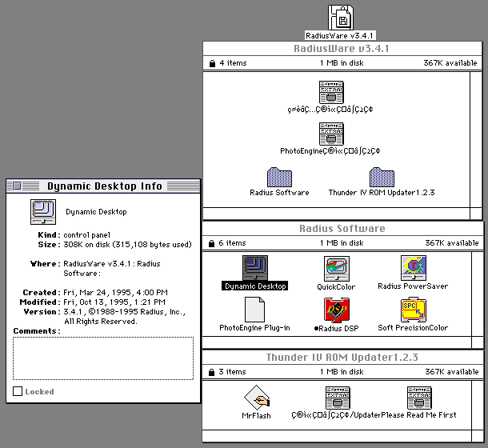This screenshot has height=448, width=488.
Task: Click lock icon in Radius Software window header
Action: click(212, 243)
